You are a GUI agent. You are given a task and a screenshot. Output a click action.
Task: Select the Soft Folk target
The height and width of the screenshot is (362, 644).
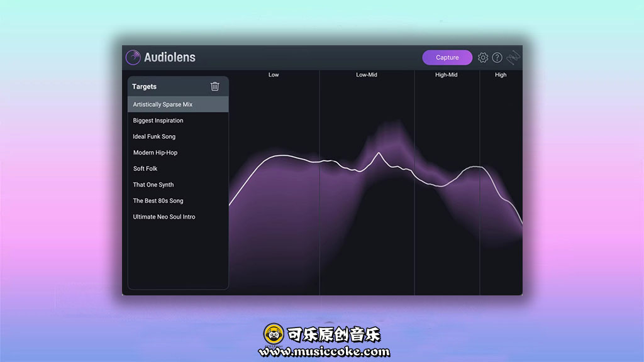click(x=178, y=168)
